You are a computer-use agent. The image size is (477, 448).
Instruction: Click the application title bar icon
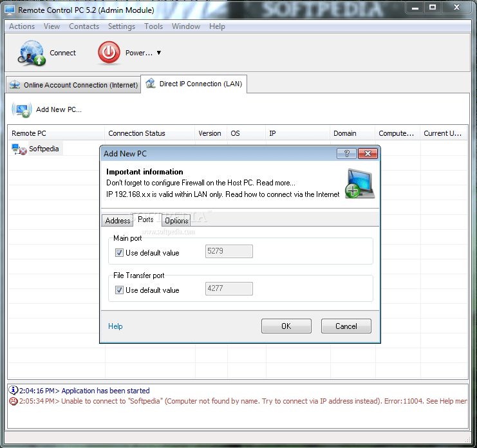coord(10,10)
